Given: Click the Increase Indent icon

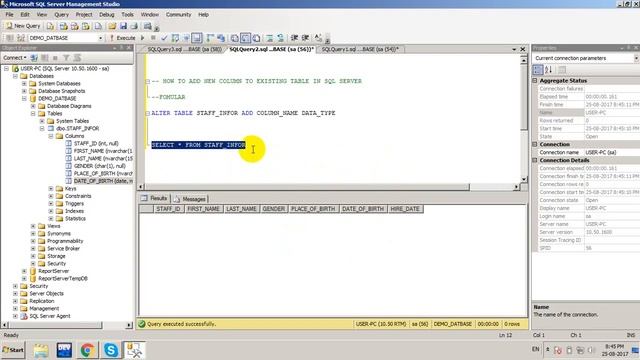Looking at the screenshot, I should pos(305,38).
